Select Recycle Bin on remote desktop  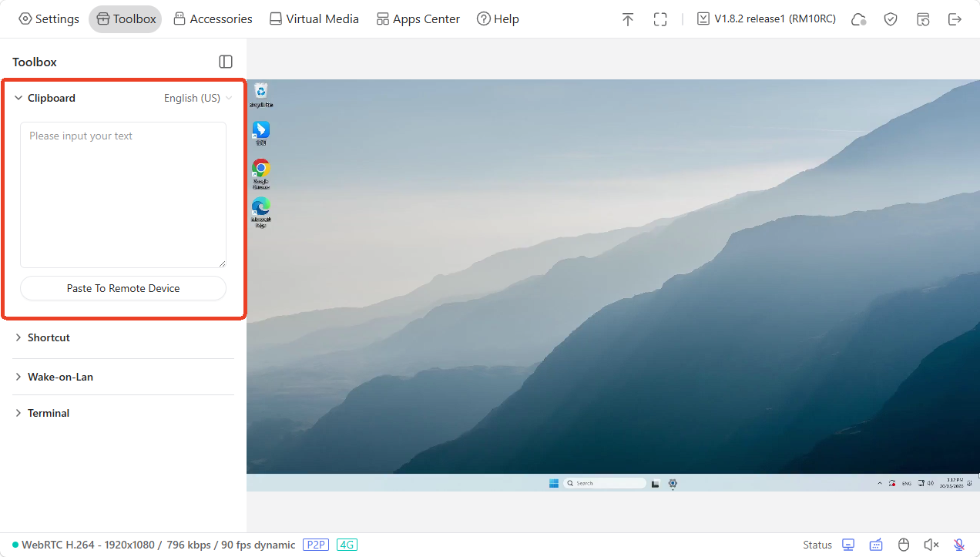pos(261,95)
